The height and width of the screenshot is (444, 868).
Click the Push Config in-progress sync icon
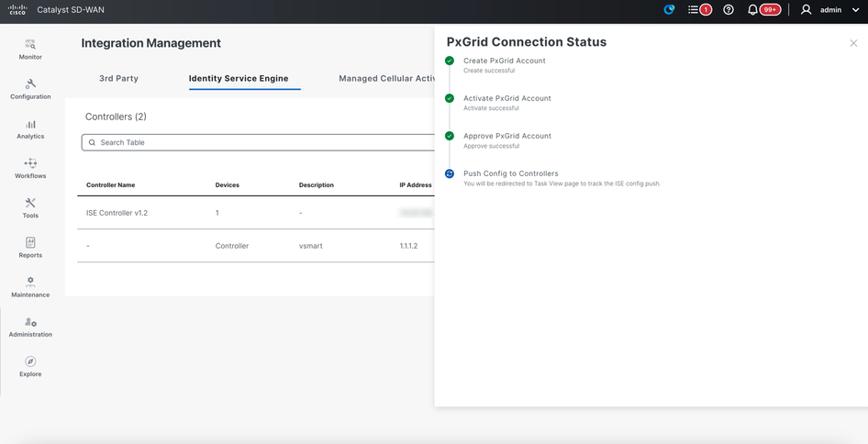[450, 173]
